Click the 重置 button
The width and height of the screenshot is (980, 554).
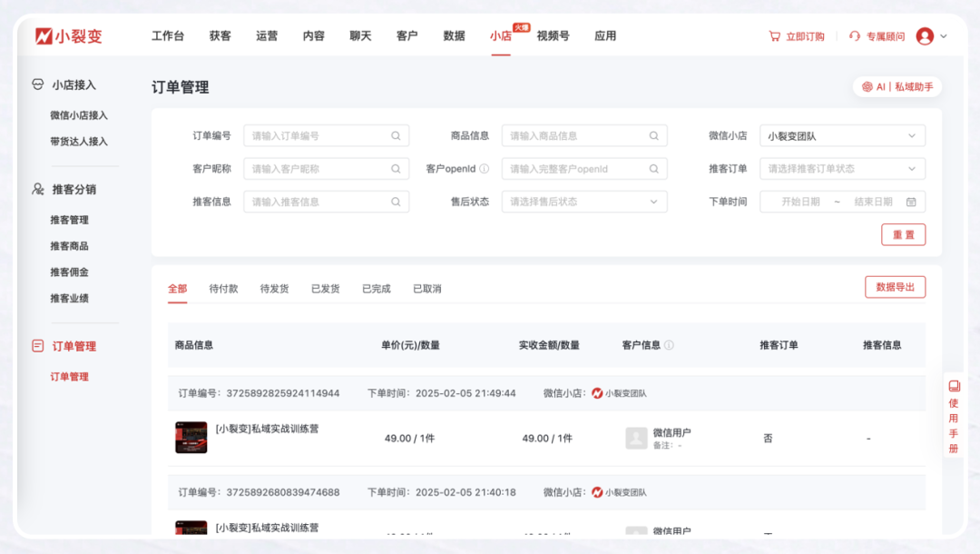click(903, 234)
